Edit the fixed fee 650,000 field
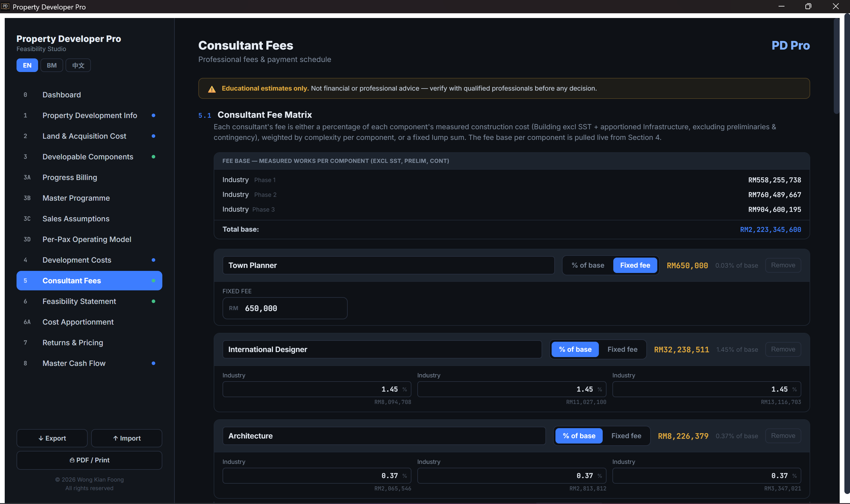 [x=285, y=308]
